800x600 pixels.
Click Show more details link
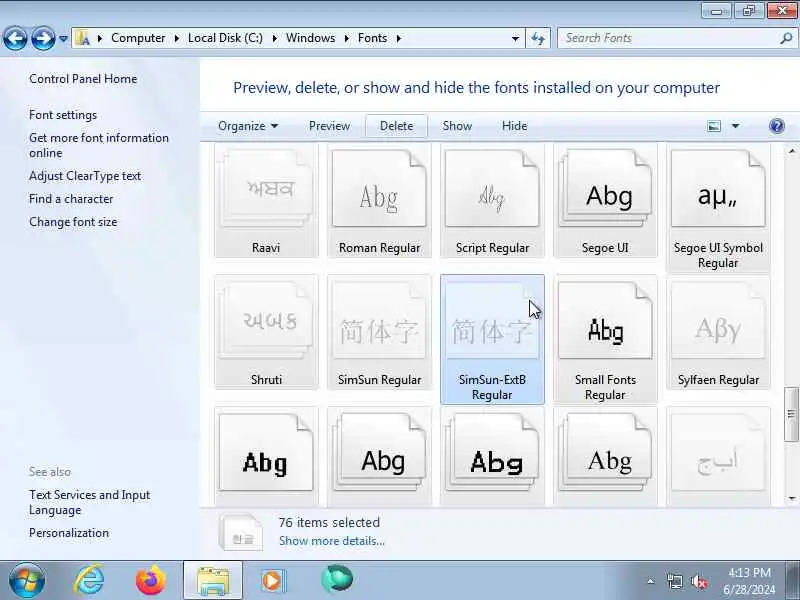pos(332,541)
